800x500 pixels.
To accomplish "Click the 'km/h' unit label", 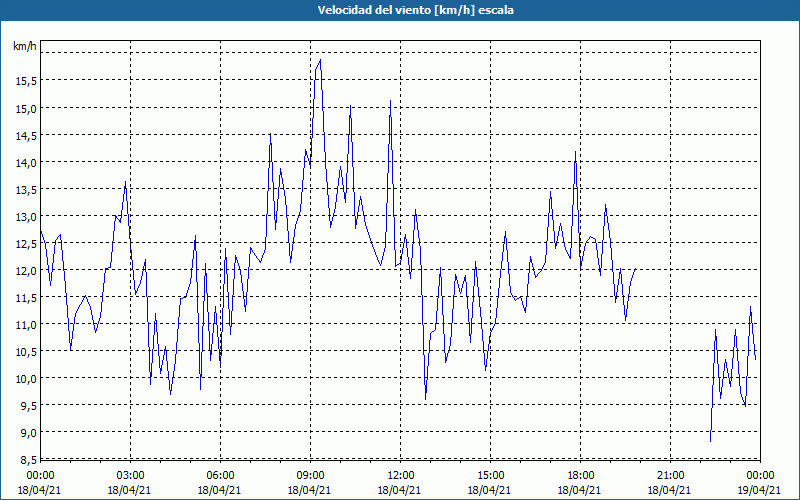I will click(24, 46).
